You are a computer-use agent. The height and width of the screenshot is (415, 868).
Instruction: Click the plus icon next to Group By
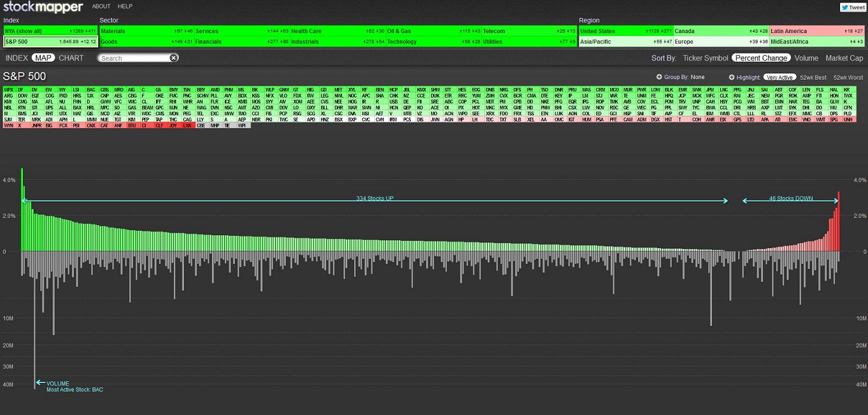pyautogui.click(x=659, y=77)
